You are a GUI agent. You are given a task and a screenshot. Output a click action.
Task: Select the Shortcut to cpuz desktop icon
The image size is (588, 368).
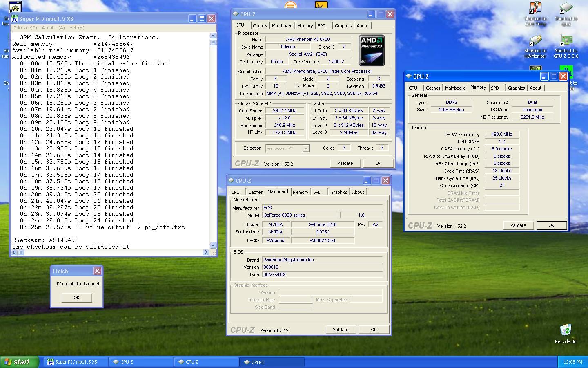tap(566, 14)
